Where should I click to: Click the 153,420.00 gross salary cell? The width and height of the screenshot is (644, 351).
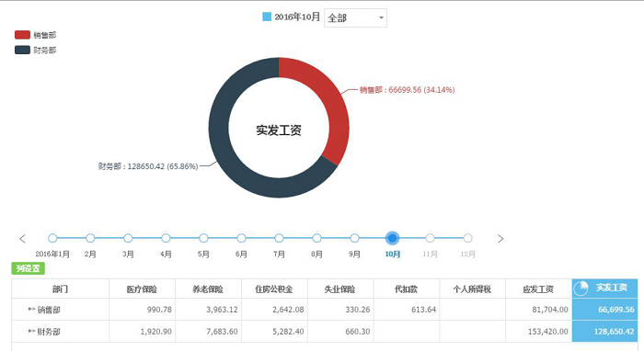pos(539,332)
